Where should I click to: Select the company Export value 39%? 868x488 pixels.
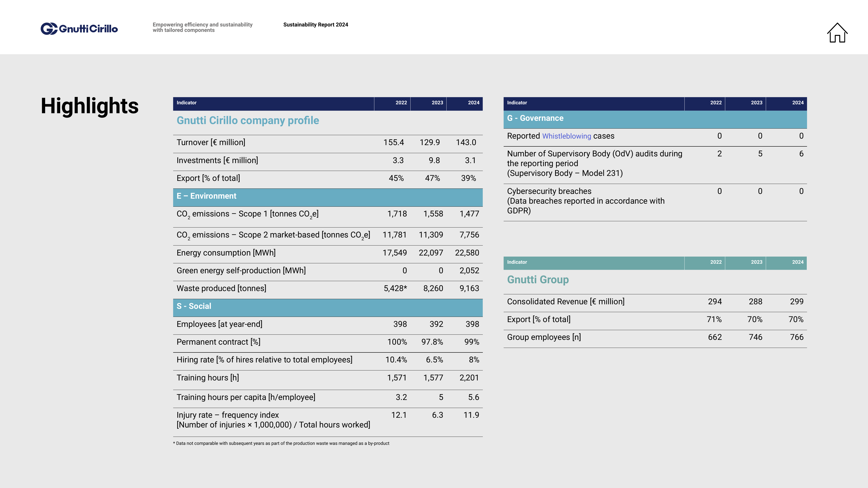468,178
